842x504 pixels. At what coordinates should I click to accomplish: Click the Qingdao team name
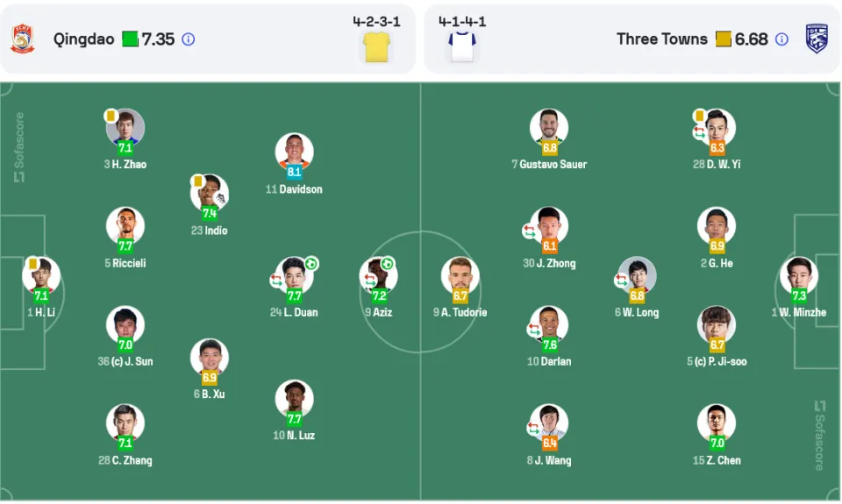(84, 39)
